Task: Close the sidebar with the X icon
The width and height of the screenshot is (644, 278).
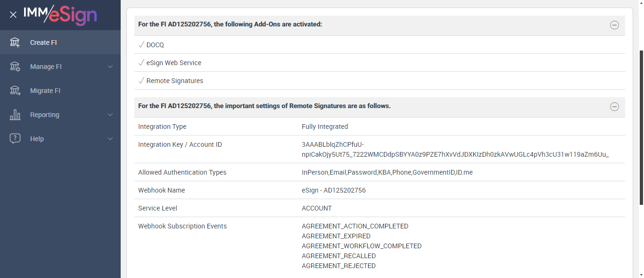Action: 13,15
